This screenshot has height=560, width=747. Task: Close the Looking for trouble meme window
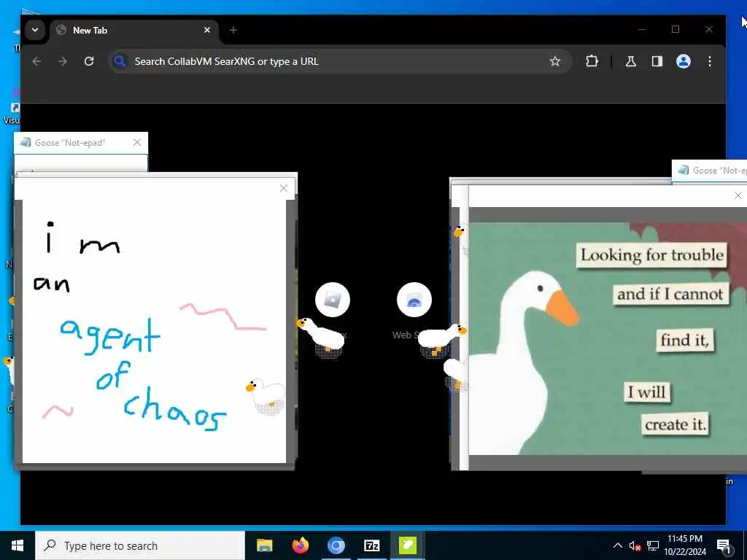coord(738,195)
